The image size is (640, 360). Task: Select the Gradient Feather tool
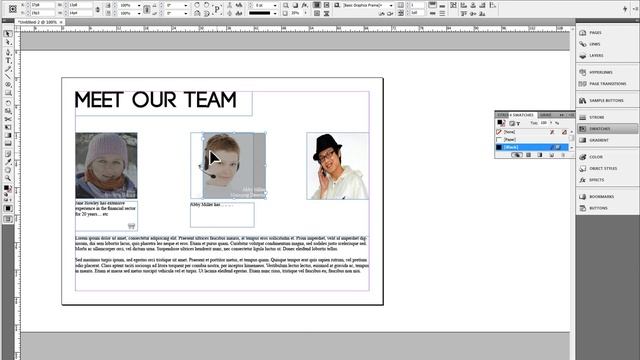8,143
